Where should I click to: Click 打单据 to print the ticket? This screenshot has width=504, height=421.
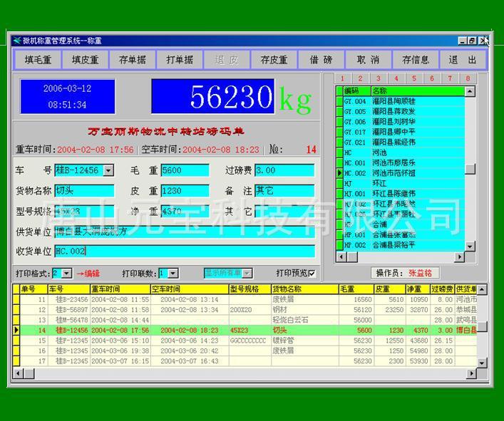click(x=180, y=60)
